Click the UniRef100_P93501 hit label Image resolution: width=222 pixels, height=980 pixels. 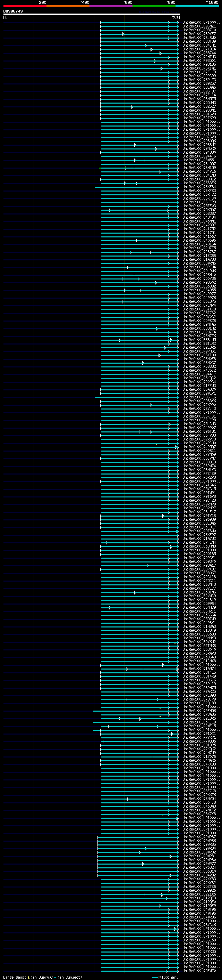[x=199, y=60]
